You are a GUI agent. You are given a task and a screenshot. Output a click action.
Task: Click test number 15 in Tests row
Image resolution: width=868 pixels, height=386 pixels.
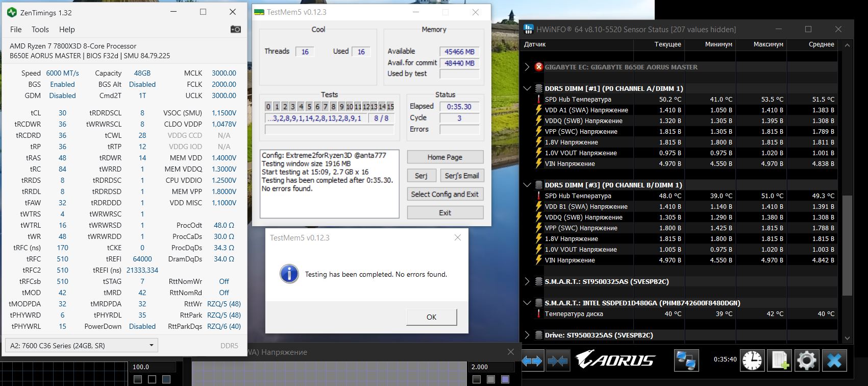[x=390, y=107]
